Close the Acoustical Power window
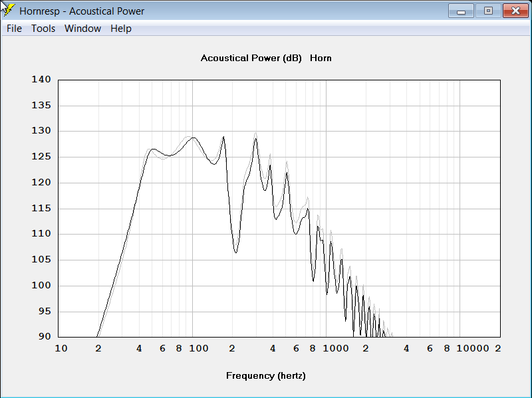532x398 pixels. 515,11
